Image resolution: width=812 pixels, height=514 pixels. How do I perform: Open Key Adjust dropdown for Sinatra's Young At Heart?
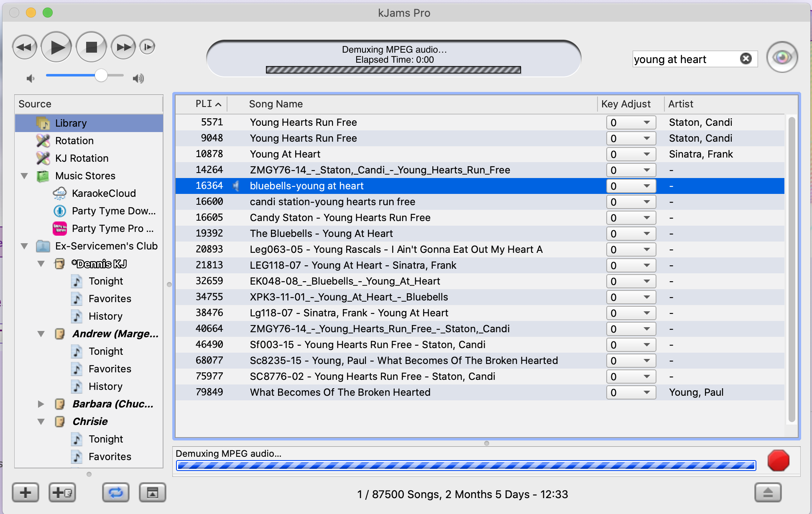click(631, 154)
